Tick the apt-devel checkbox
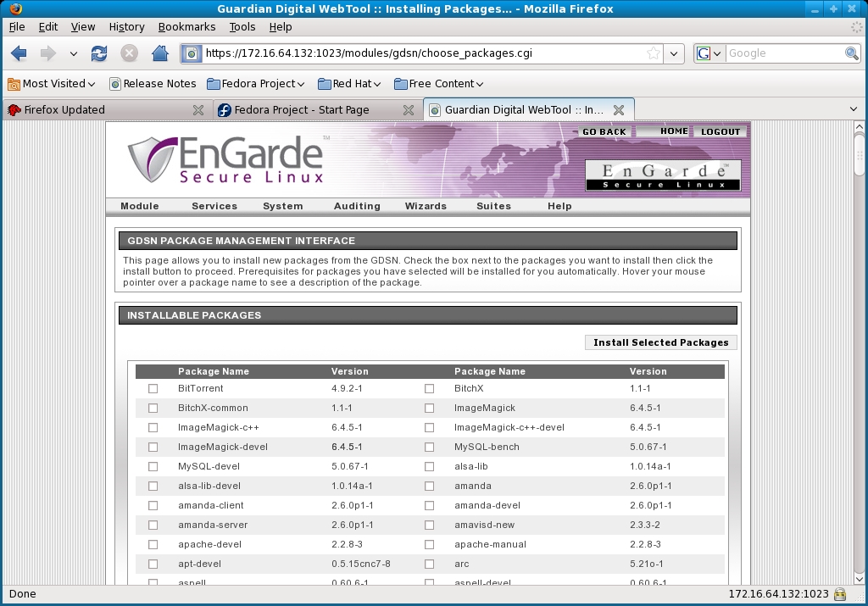The height and width of the screenshot is (606, 868). 153,564
